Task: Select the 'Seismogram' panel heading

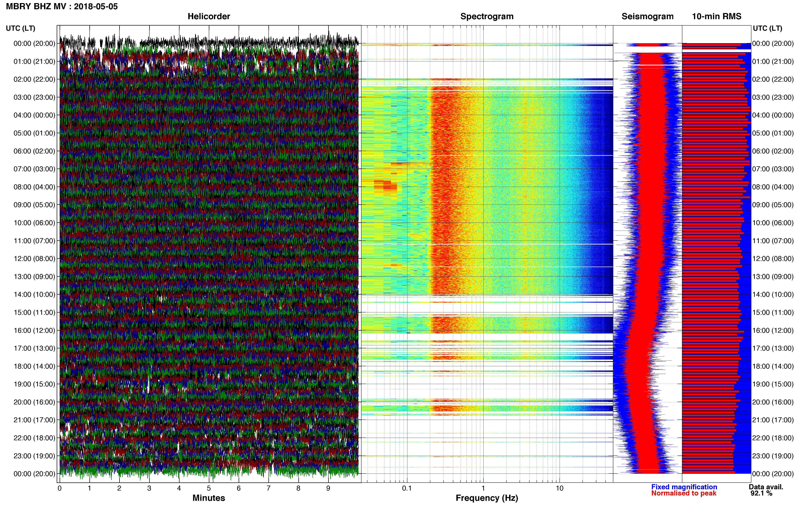Action: tap(648, 16)
